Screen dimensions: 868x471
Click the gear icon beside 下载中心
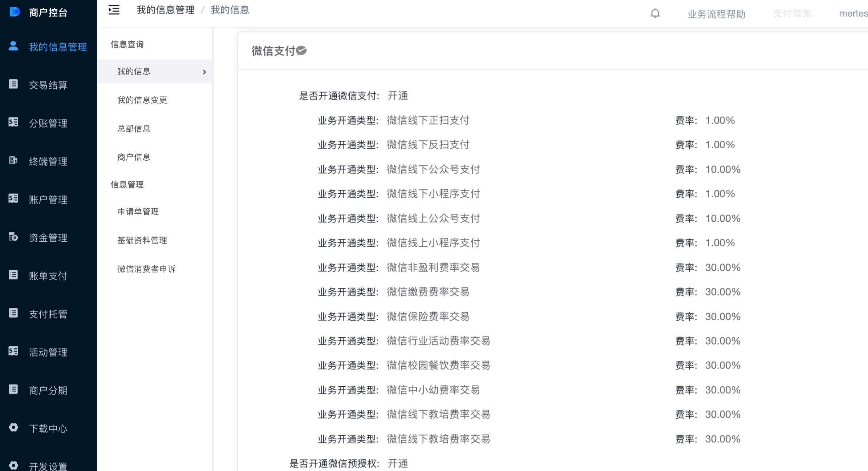[13, 428]
